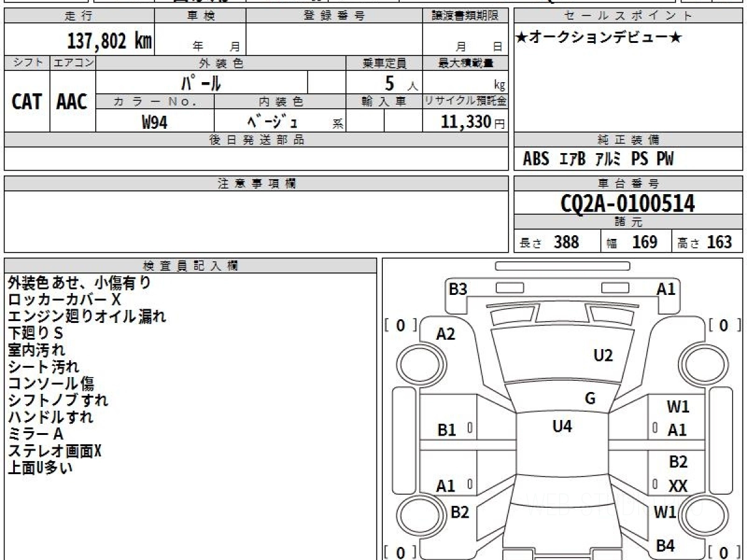747x560 pixels.
Task: Select the 幅 169 dimension cell
Action: [x=636, y=242]
